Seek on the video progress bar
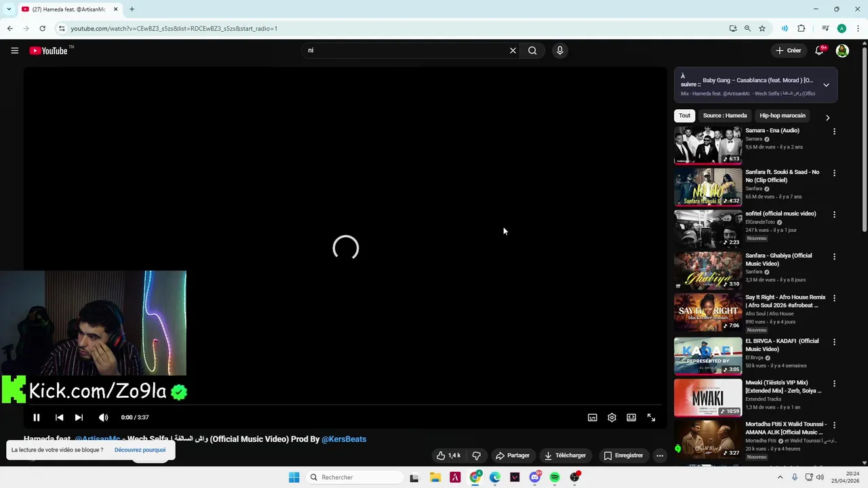Viewport: 868px width, 488px height. tap(345, 406)
